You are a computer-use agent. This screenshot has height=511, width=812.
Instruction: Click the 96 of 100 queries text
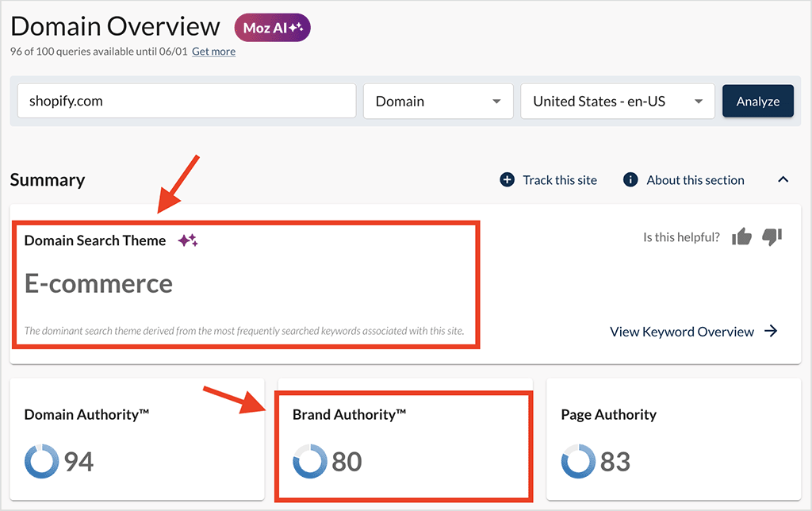click(99, 52)
